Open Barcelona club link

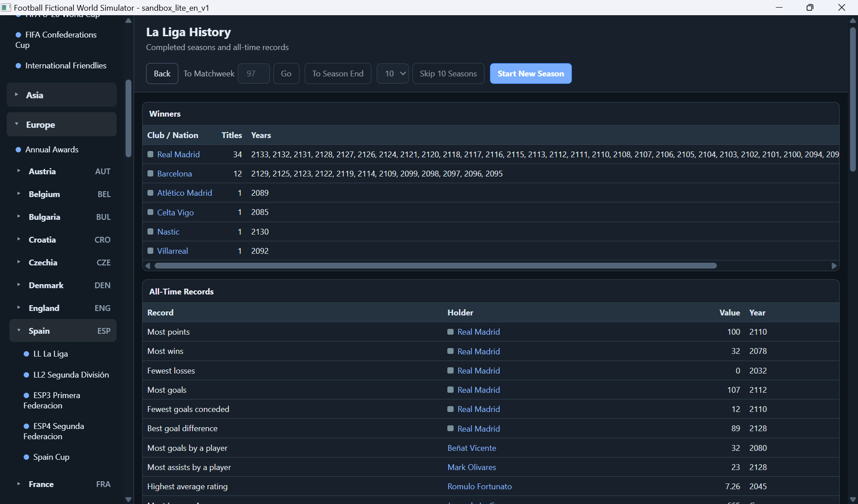(x=174, y=173)
